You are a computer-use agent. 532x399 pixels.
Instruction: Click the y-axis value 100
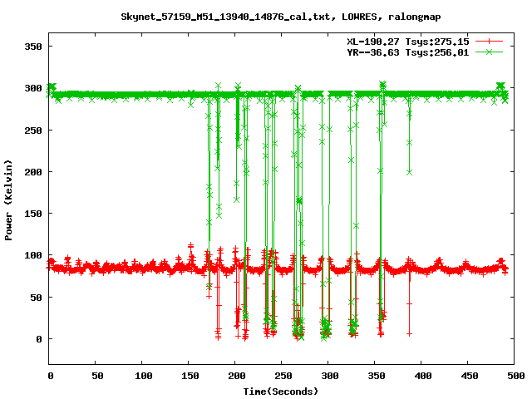pos(33,255)
